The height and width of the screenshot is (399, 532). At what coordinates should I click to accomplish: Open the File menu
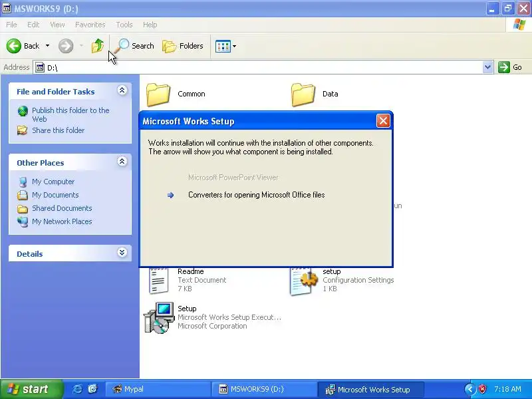(x=11, y=25)
